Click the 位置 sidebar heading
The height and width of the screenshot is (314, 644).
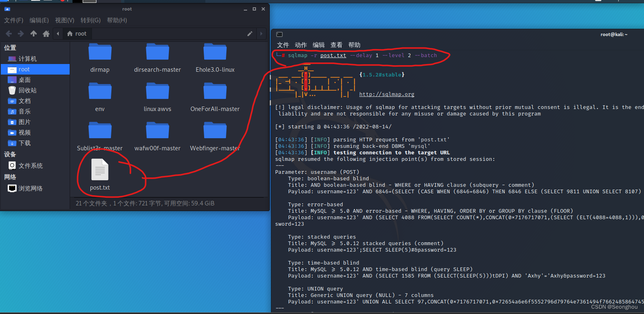pyautogui.click(x=10, y=48)
